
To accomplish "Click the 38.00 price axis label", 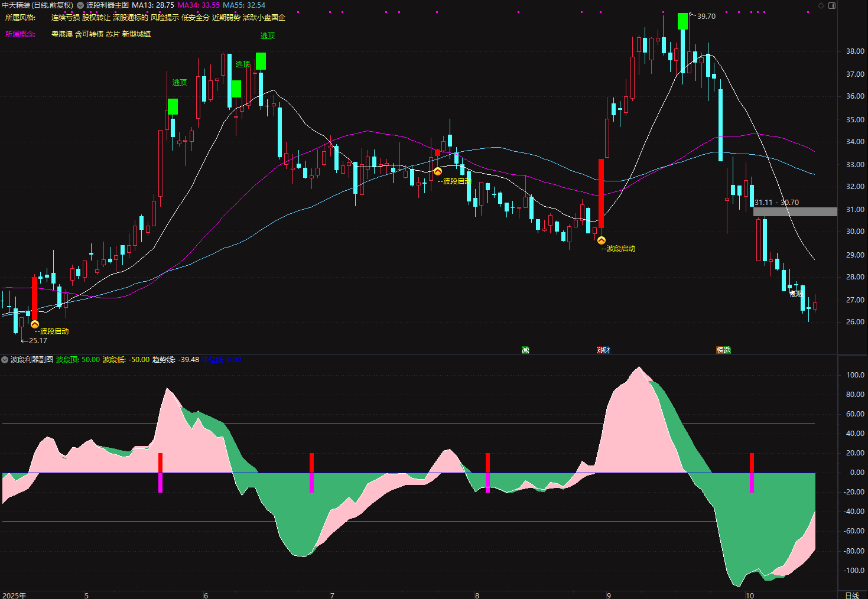I will (855, 51).
